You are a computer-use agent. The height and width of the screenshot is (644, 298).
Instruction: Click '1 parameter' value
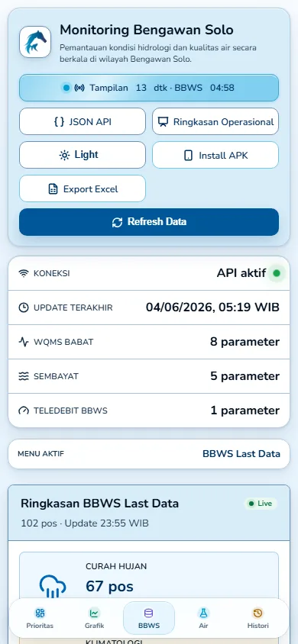[x=245, y=411]
